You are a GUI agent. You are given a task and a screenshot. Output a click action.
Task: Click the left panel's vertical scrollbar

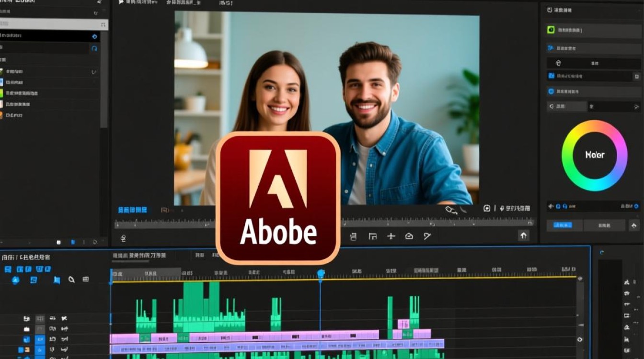click(x=104, y=79)
